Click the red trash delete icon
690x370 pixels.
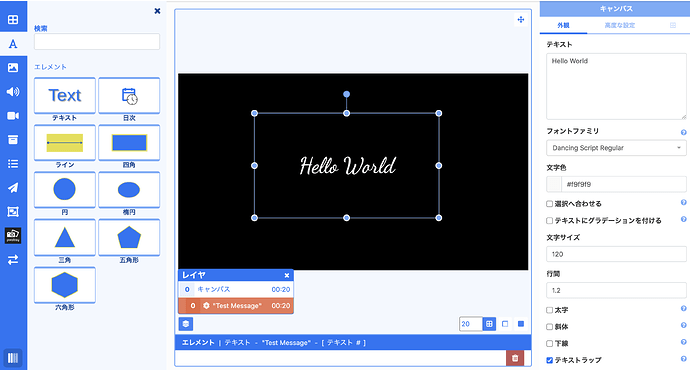click(x=515, y=358)
